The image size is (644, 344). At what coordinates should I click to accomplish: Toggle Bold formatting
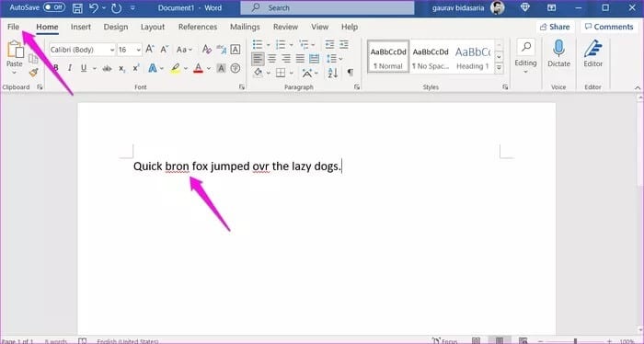(x=56, y=68)
